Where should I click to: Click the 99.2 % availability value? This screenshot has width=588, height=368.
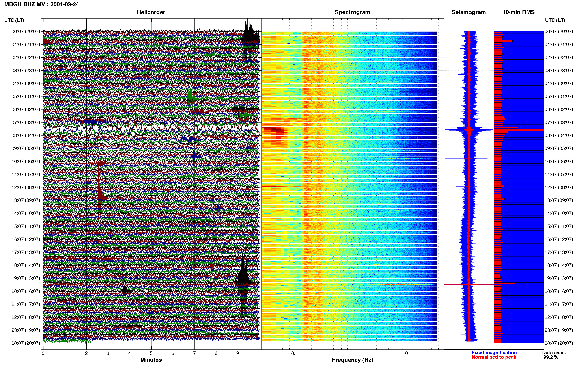click(x=551, y=357)
